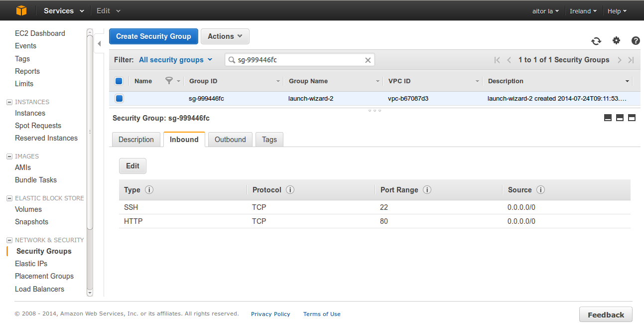Click info icon next to Port Range
Image resolution: width=644 pixels, height=323 pixels.
pyautogui.click(x=427, y=190)
